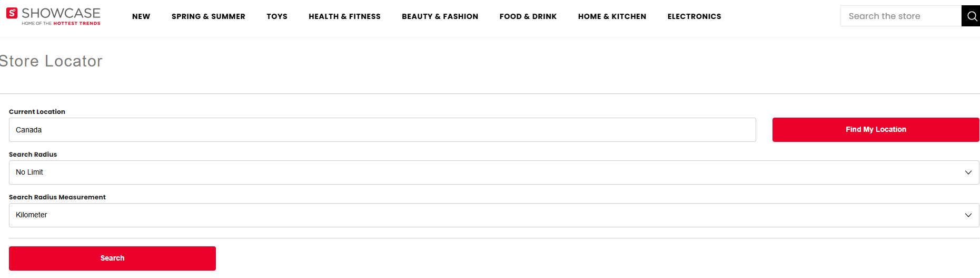Screen dimensions: 980x278
Task: Go to the Toys category
Action: point(277,16)
